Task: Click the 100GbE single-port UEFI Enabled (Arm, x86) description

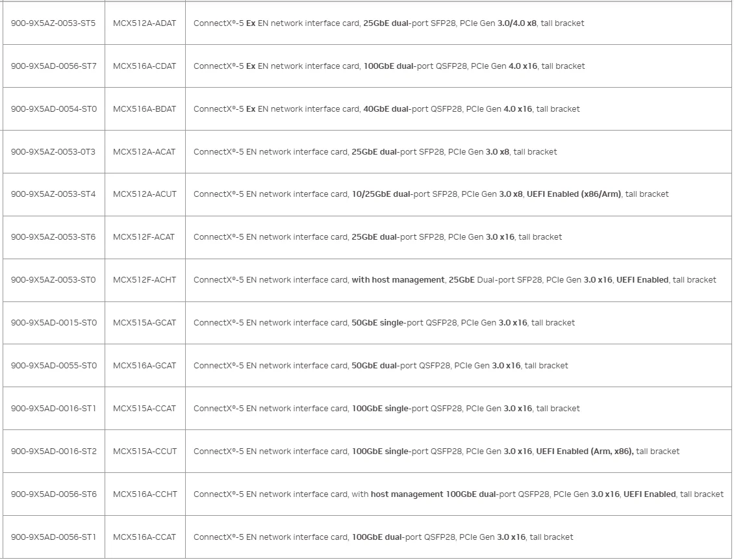Action: 436,452
